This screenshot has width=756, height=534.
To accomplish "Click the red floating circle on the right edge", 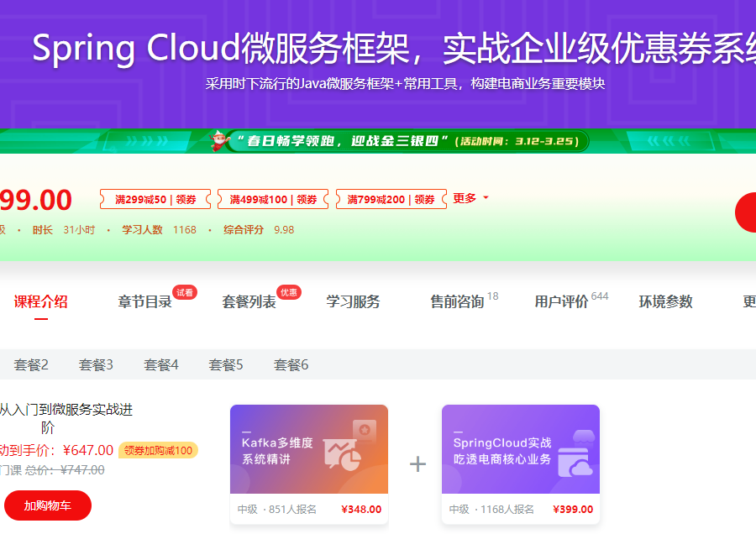I will coord(748,212).
